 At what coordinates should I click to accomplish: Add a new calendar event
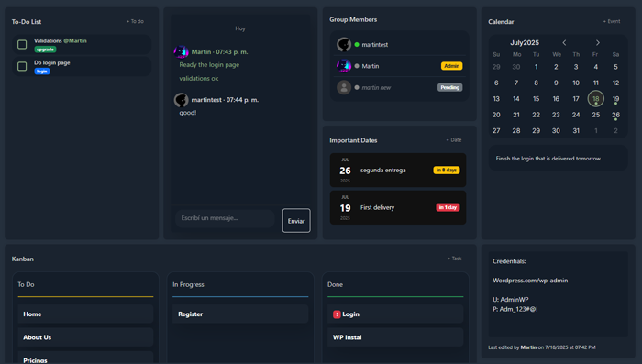coord(612,21)
